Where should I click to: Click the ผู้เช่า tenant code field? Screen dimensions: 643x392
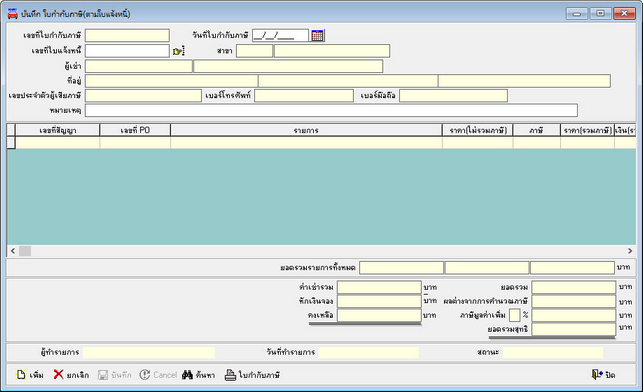139,66
